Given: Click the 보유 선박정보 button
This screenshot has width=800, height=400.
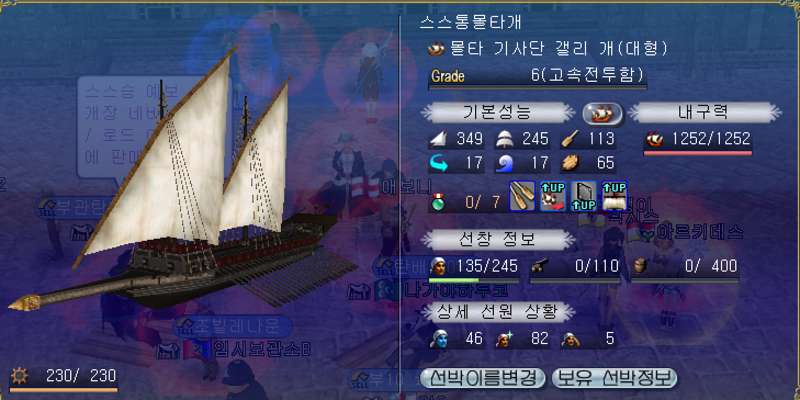Looking at the screenshot, I should point(615,378).
